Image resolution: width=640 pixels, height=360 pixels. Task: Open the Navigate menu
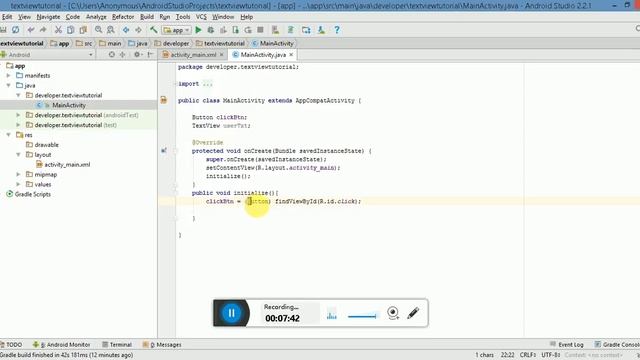48,17
